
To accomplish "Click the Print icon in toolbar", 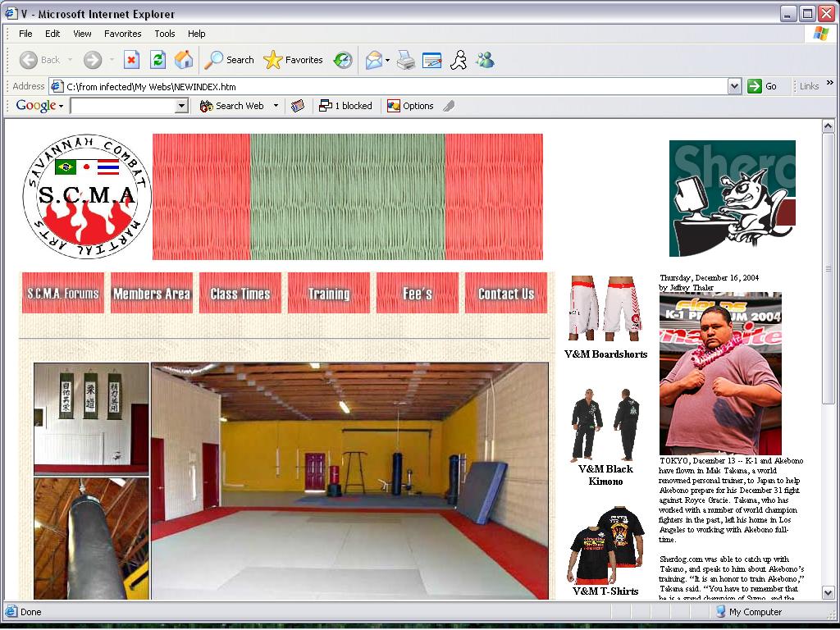I will click(406, 60).
